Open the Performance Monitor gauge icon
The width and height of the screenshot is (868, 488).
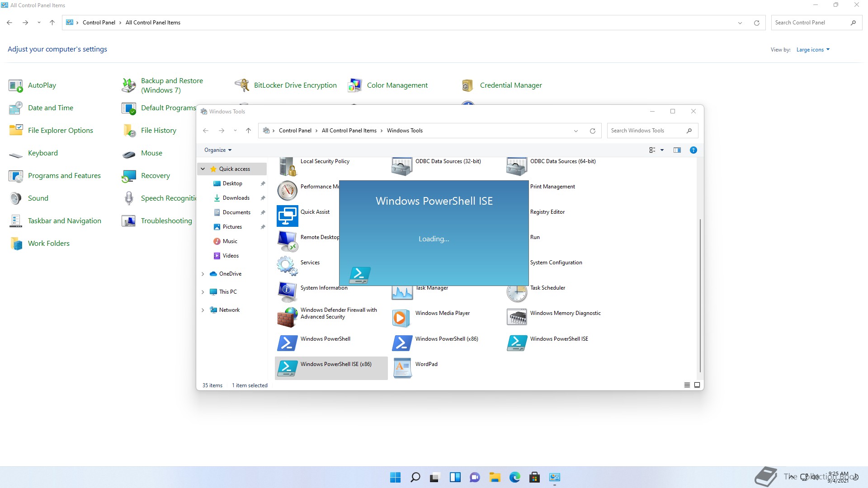tap(287, 191)
